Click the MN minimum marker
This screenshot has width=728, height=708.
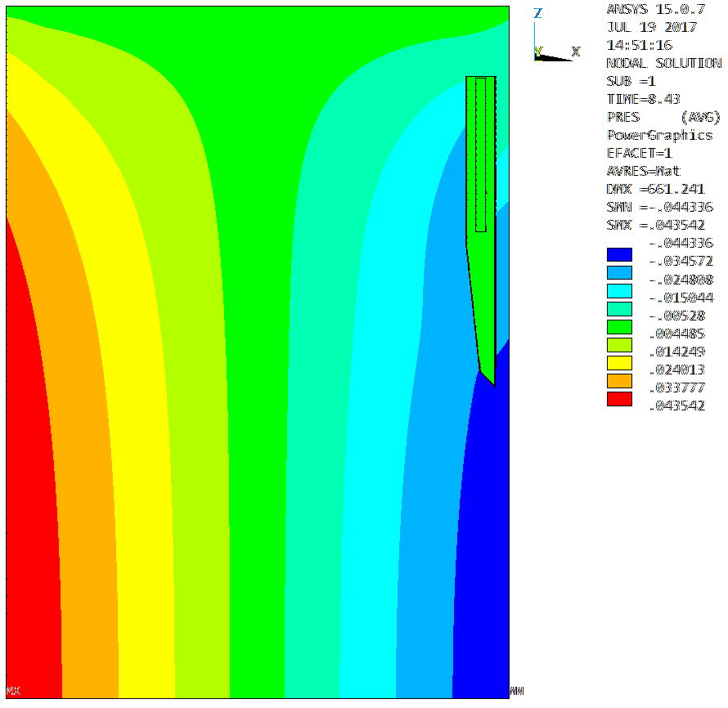click(516, 692)
